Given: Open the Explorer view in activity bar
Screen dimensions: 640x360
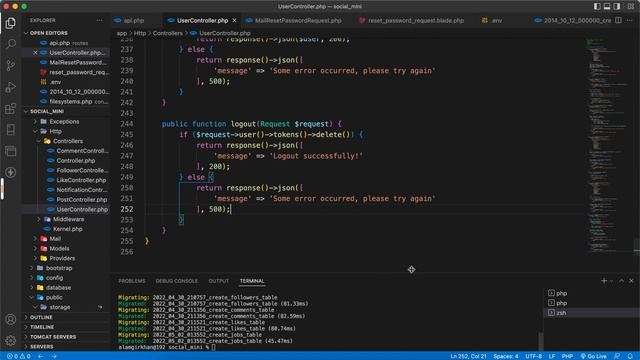Looking at the screenshot, I should tap(11, 23).
